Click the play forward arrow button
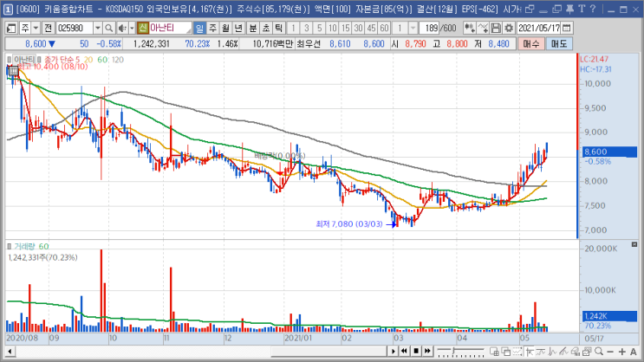Viewport: 644px width, 362px height. [x=393, y=352]
